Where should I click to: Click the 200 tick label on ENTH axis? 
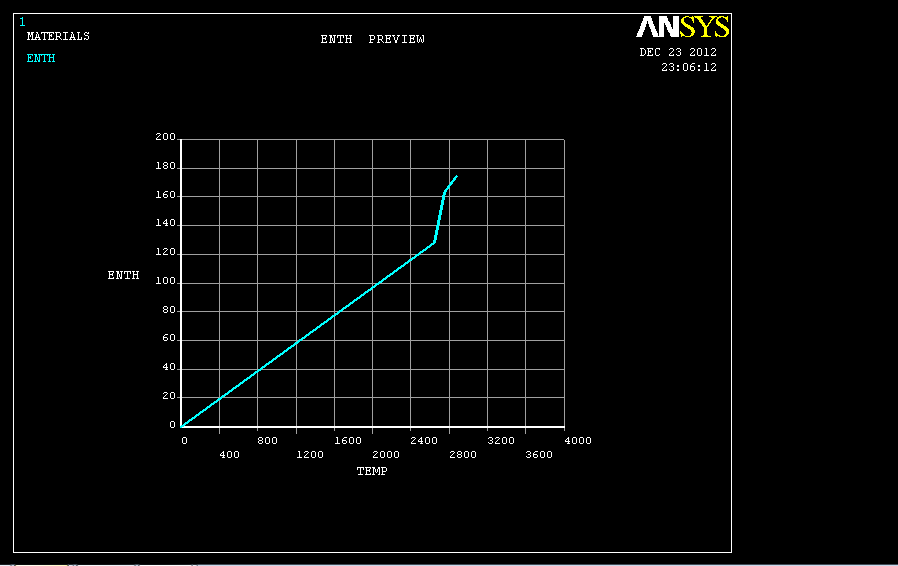coord(166,136)
